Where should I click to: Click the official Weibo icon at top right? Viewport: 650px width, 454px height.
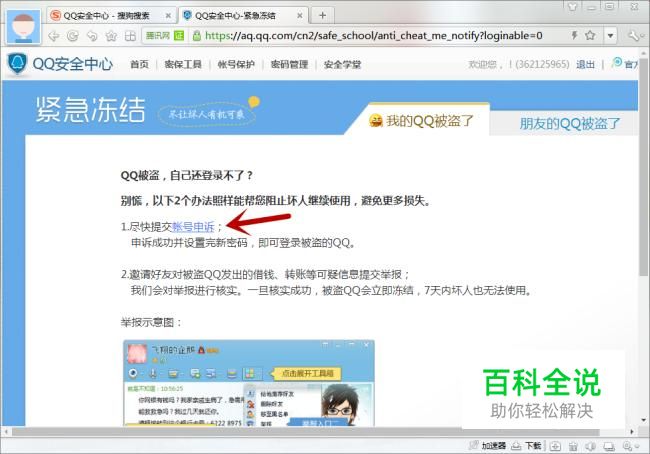click(617, 63)
